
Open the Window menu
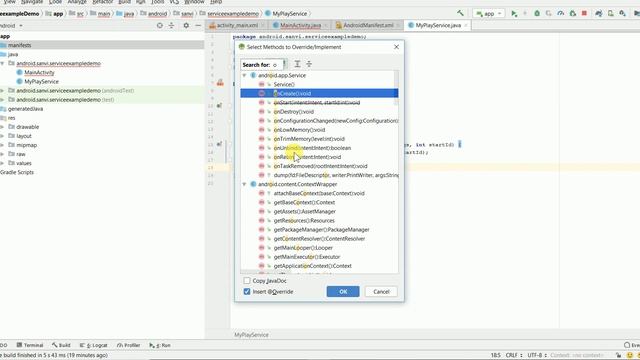(x=194, y=2)
